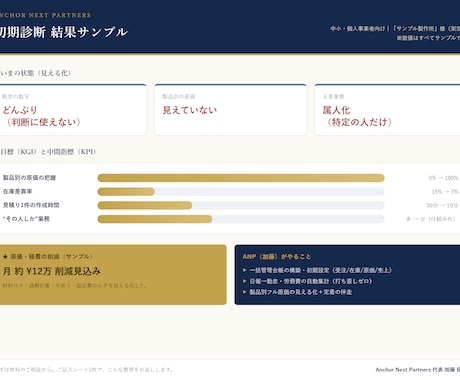This screenshot has width=460, height=380.
Task: Click the 製品別の原価の把握 progress bar
Action: pos(241,178)
